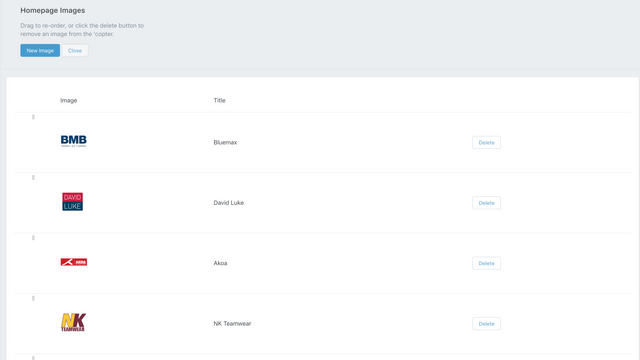Grab the drag handle for Akoa row
The image size is (640, 360).
tap(33, 238)
